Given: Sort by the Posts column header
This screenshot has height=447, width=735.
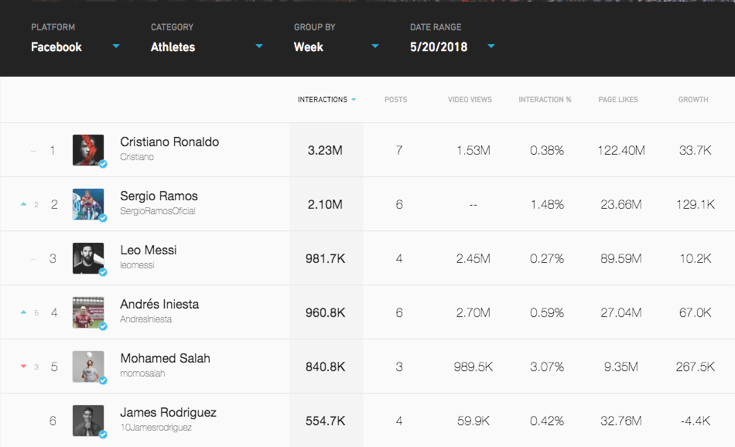Looking at the screenshot, I should (x=396, y=100).
